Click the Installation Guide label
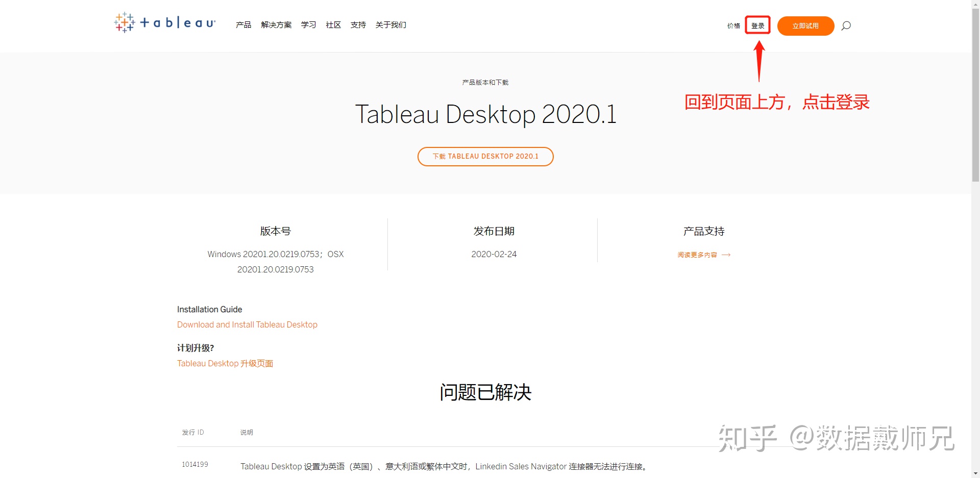980x478 pixels. 209,309
